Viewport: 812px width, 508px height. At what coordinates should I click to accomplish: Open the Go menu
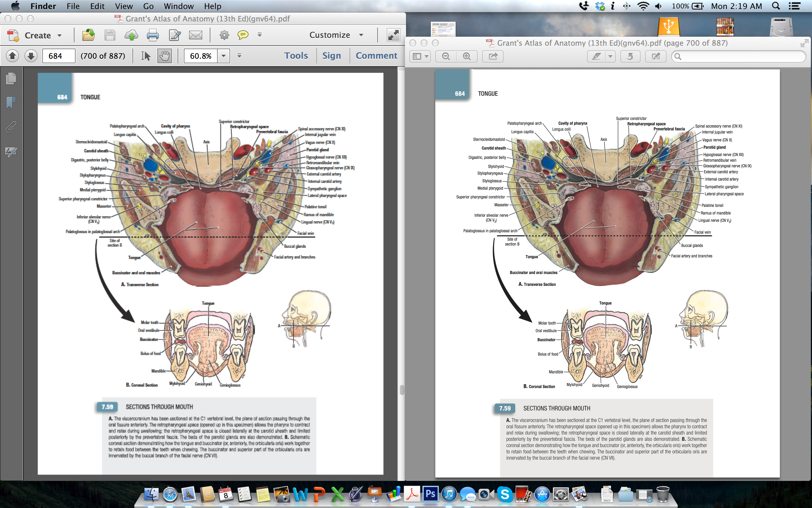pyautogui.click(x=148, y=6)
